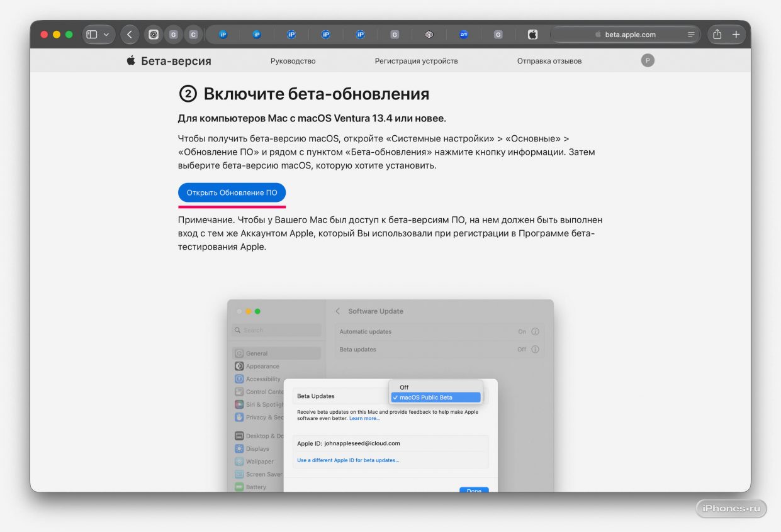Viewport: 781px width, 532px height.
Task: Click info icon beside Automatic updates in illustration
Action: pyautogui.click(x=535, y=331)
